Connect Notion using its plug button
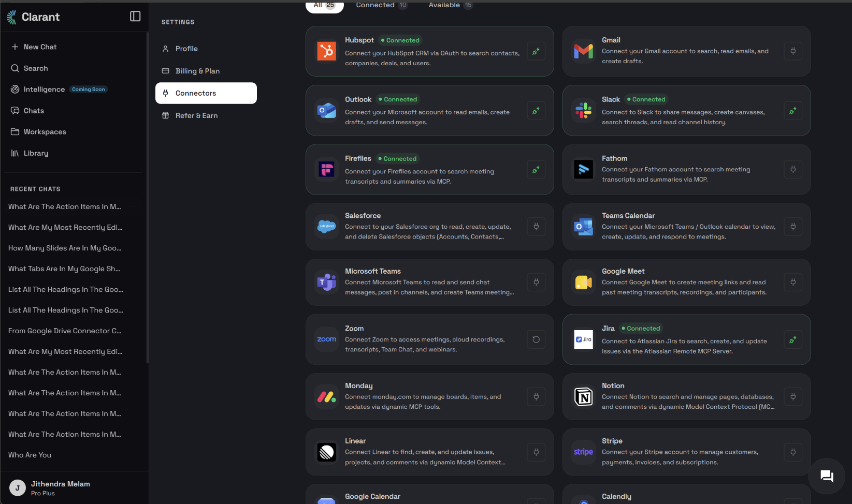 [x=793, y=397]
